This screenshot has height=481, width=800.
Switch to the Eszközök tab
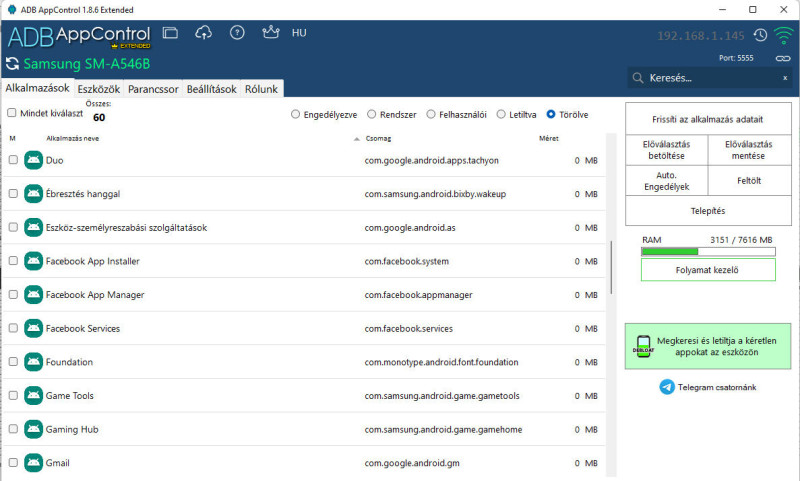(x=98, y=89)
